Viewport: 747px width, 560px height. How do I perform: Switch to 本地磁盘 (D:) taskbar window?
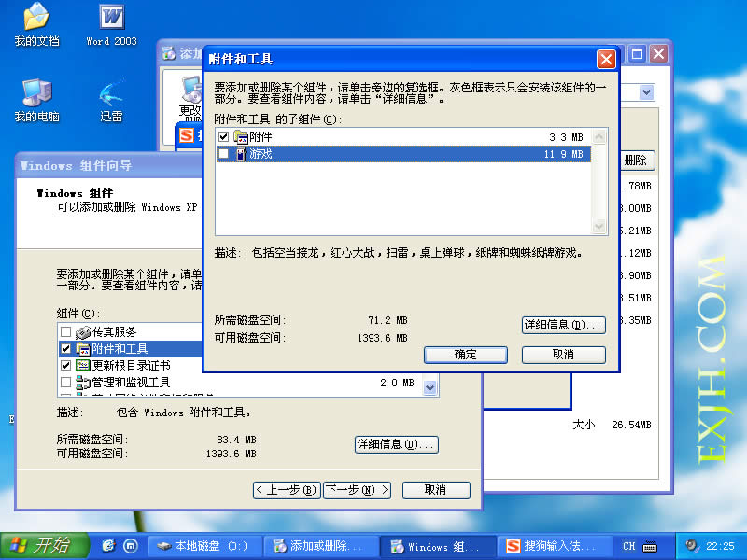pos(205,546)
